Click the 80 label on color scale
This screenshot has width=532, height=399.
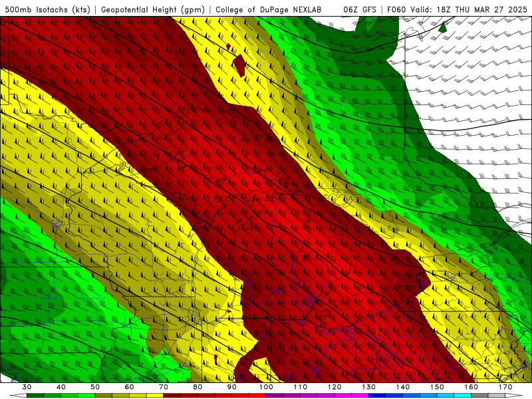point(198,387)
